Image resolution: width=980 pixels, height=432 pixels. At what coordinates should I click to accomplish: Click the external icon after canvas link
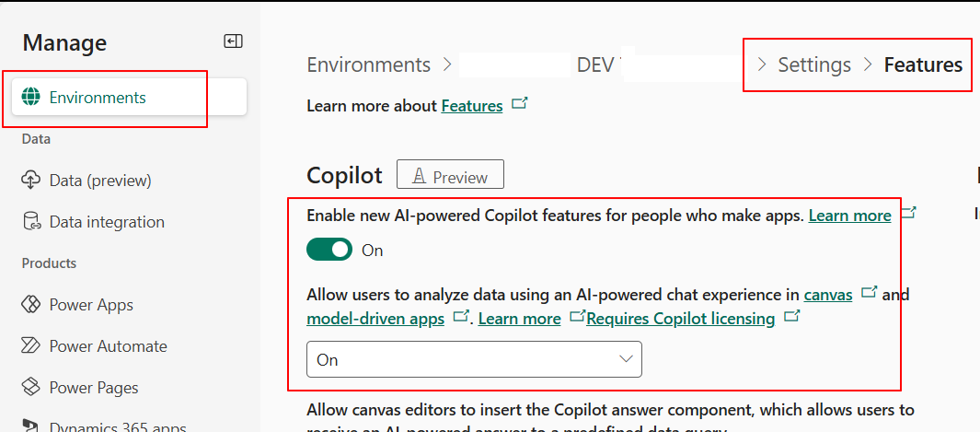click(870, 292)
